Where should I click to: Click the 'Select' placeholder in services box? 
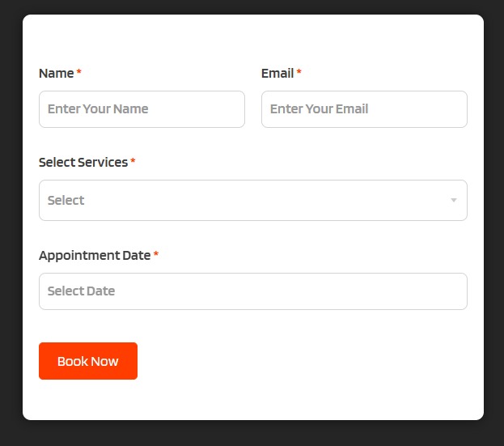click(x=66, y=200)
